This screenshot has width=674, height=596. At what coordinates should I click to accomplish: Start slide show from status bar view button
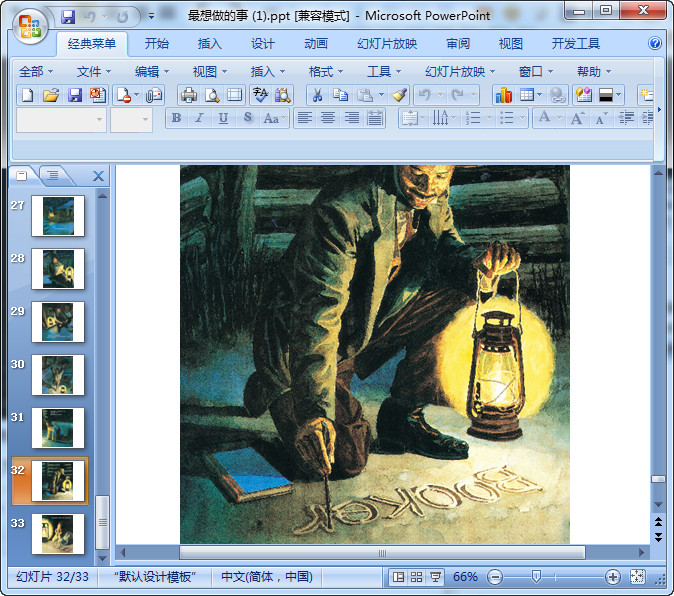coord(435,577)
